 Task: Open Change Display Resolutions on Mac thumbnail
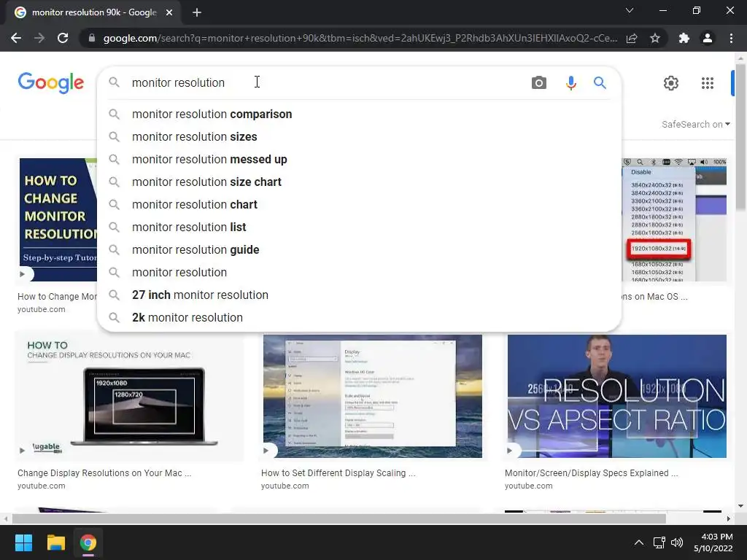click(x=129, y=396)
